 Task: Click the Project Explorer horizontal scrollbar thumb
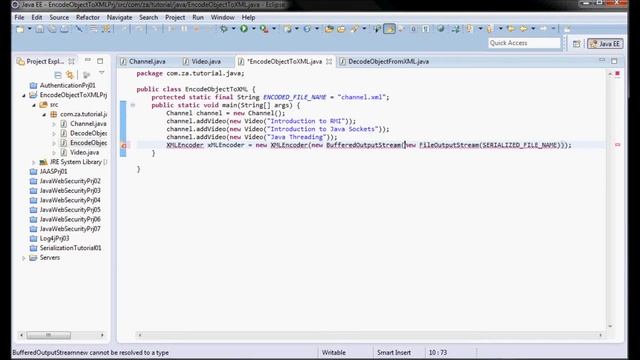pos(49,335)
